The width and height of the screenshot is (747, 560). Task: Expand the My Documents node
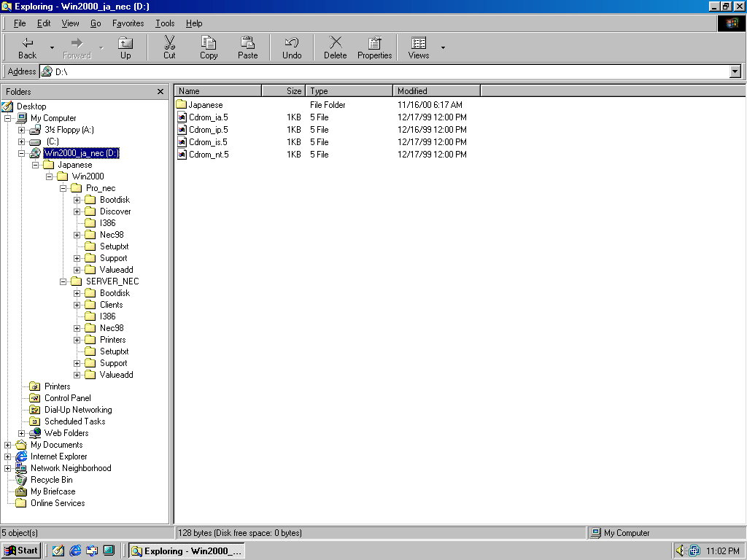pos(7,445)
